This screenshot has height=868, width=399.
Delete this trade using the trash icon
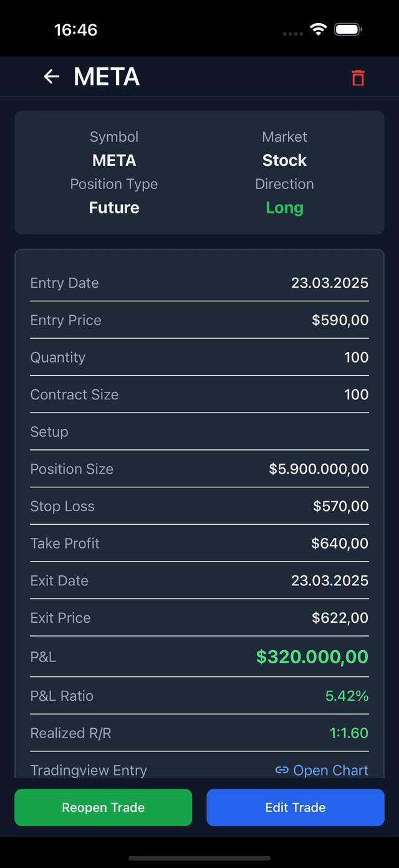[357, 78]
